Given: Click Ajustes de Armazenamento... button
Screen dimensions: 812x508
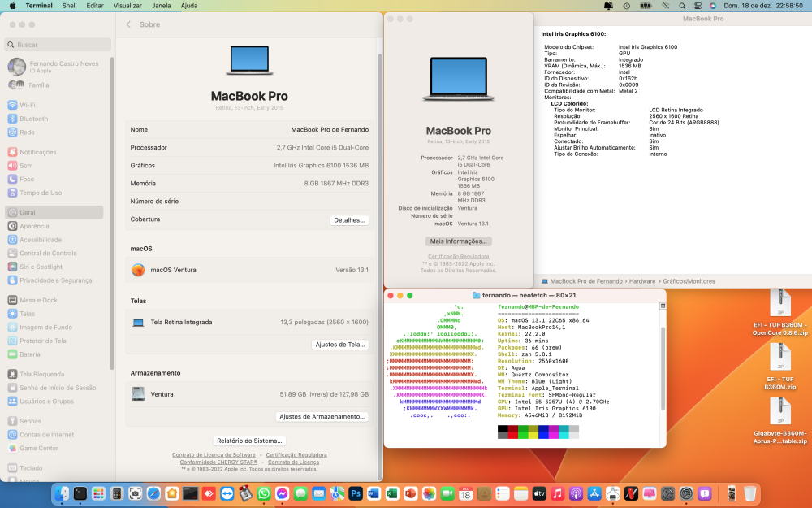Looking at the screenshot, I should click(322, 417).
